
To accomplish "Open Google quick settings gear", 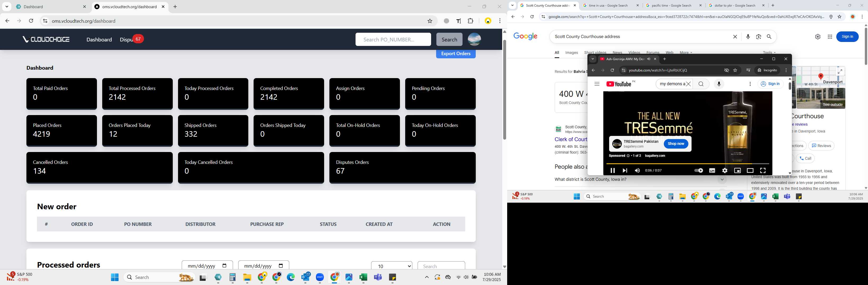I will [x=818, y=37].
